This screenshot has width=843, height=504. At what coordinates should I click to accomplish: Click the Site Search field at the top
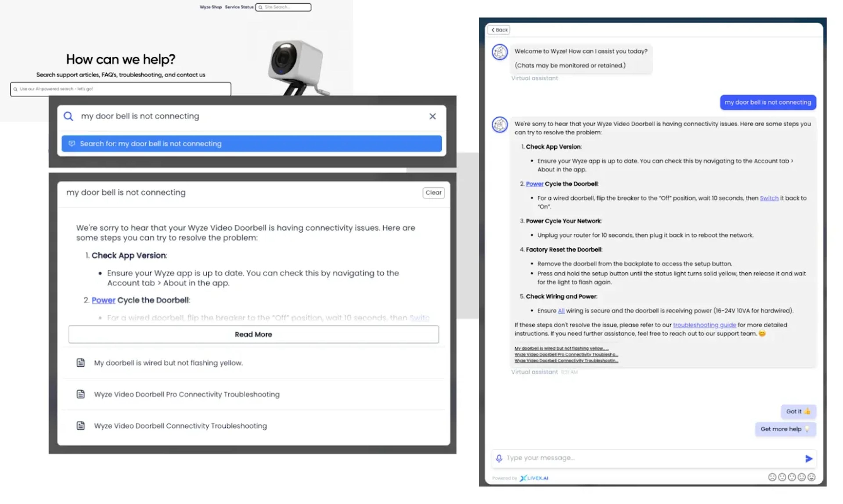pos(283,7)
